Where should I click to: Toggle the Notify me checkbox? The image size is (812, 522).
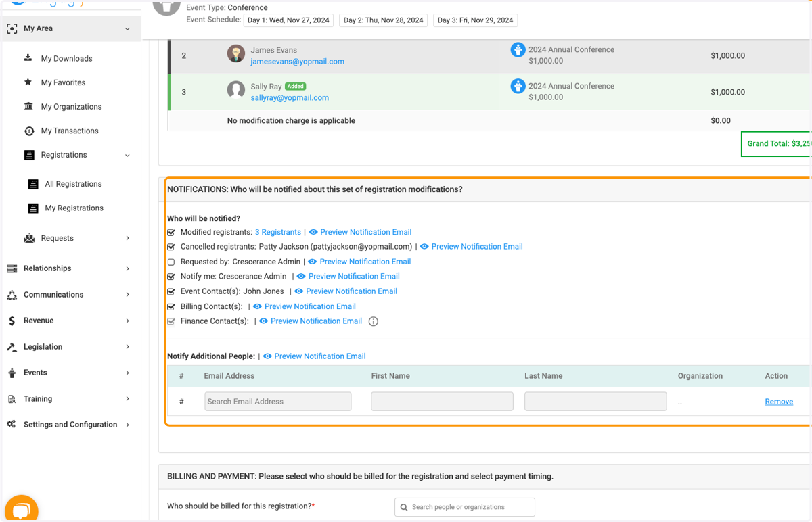171,277
